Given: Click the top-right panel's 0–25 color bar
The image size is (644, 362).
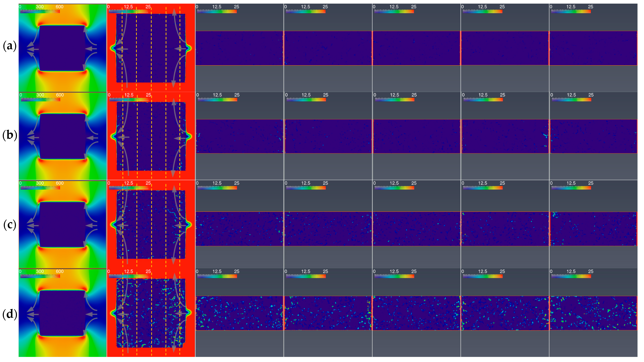Looking at the screenshot, I should [x=571, y=11].
